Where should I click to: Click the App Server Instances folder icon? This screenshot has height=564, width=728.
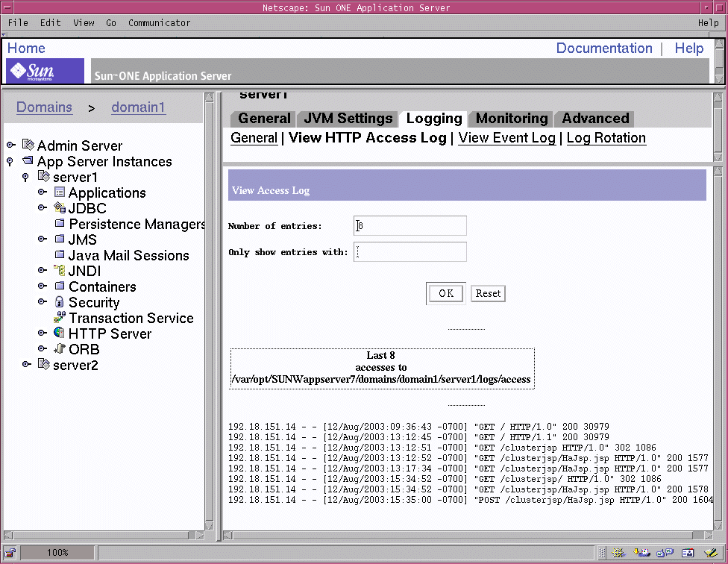28,160
